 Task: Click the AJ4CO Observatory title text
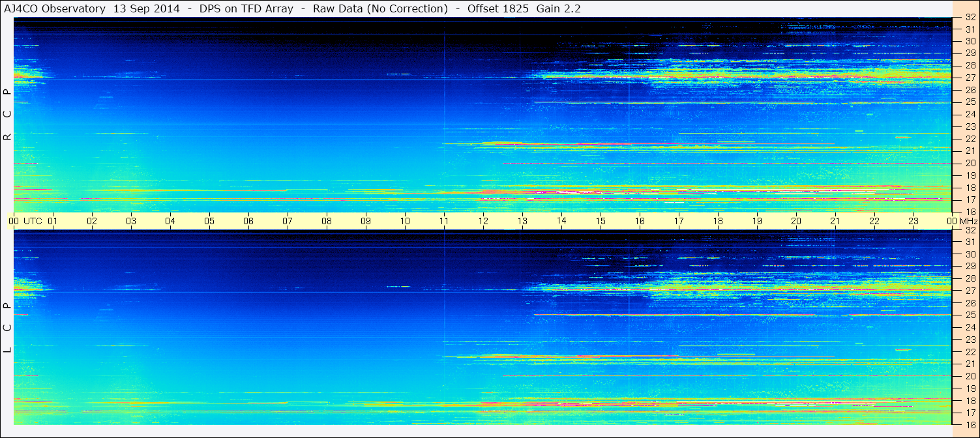point(53,8)
